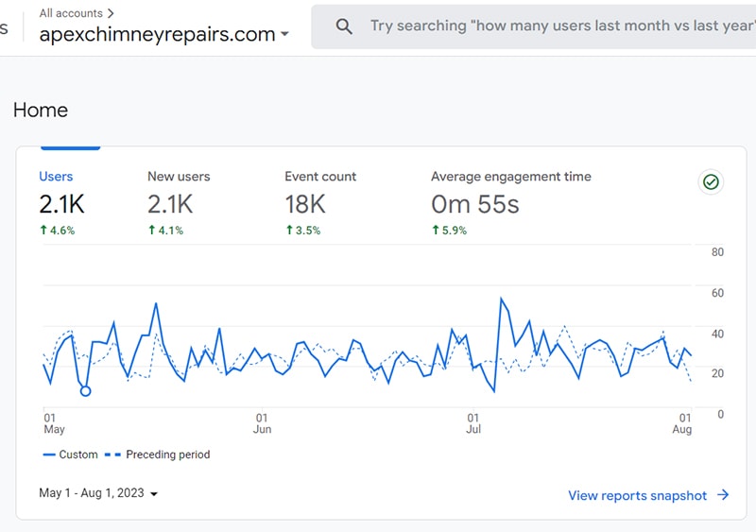Click the magnifying glass search icon
The width and height of the screenshot is (756, 532).
coord(345,26)
